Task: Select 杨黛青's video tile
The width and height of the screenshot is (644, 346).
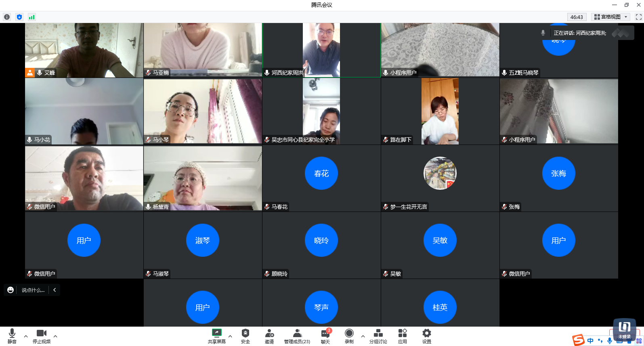Action: [203, 178]
